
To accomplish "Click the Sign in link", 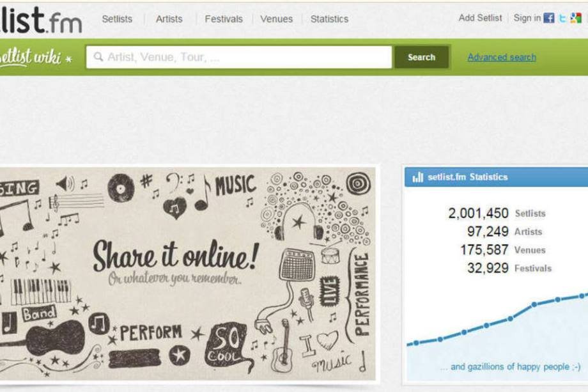I will 527,18.
